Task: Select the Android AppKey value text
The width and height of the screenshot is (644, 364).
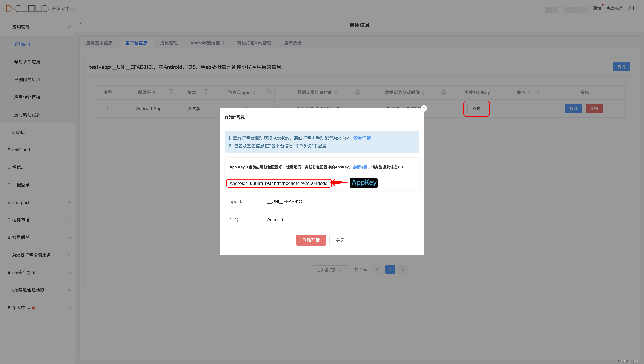Action: tap(288, 183)
